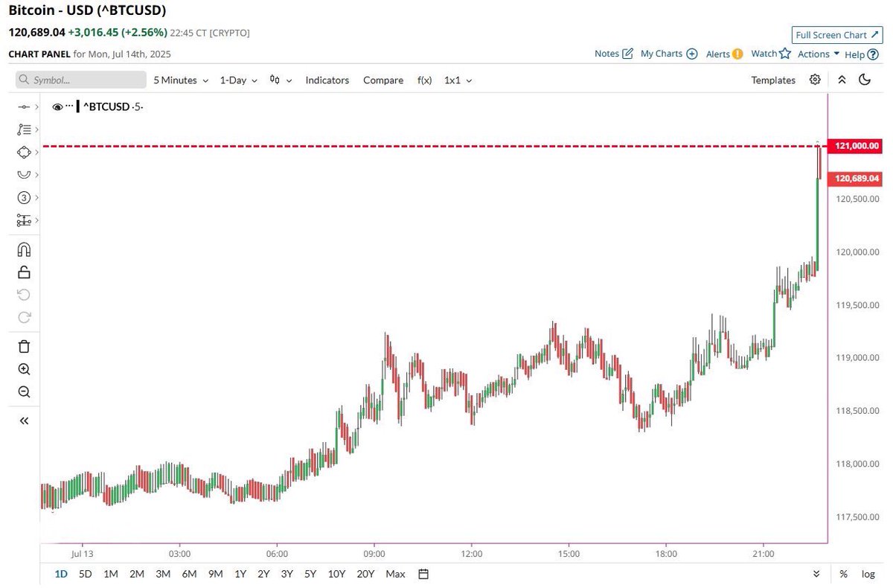Open chart settings gear
The width and height of the screenshot is (893, 588).
click(814, 79)
